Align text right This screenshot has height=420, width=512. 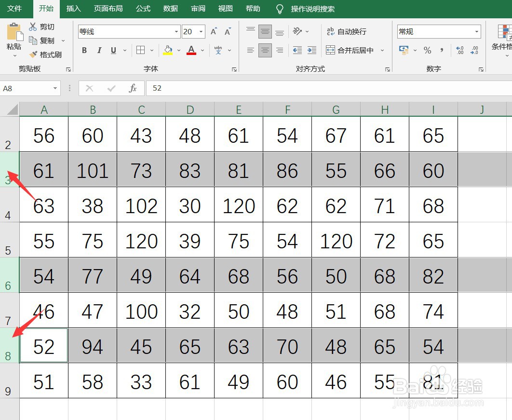pos(280,50)
